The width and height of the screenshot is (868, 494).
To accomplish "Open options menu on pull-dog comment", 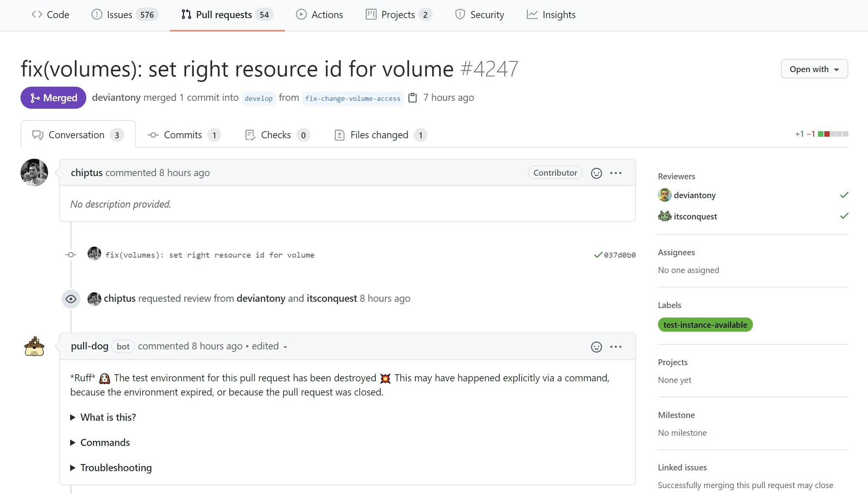I will (x=615, y=347).
